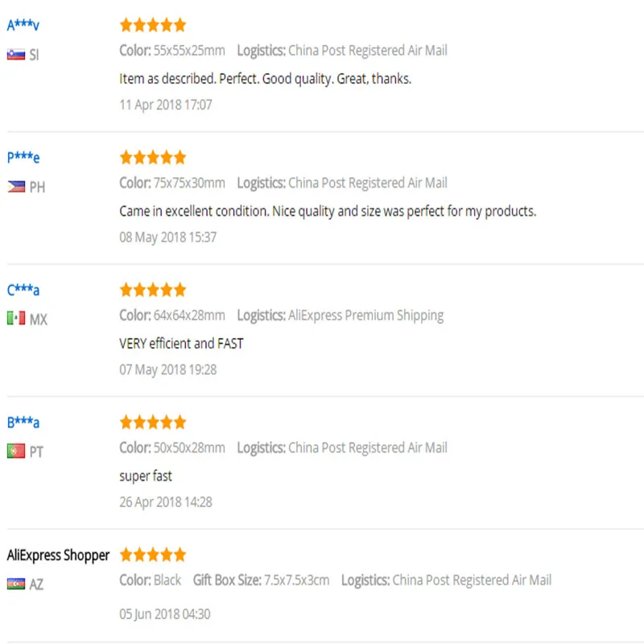Image resolution: width=644 pixels, height=644 pixels.
Task: Open reviewer C***a's profile
Action: tap(23, 290)
